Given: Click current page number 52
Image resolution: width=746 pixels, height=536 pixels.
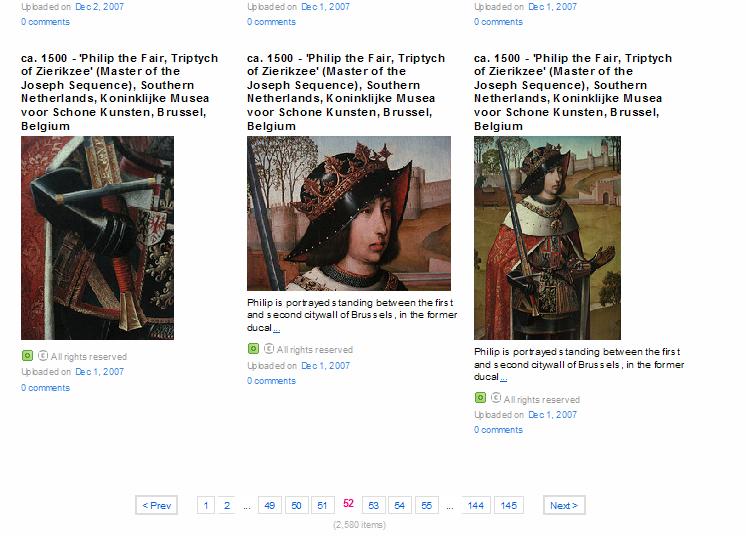Looking at the screenshot, I should [348, 503].
